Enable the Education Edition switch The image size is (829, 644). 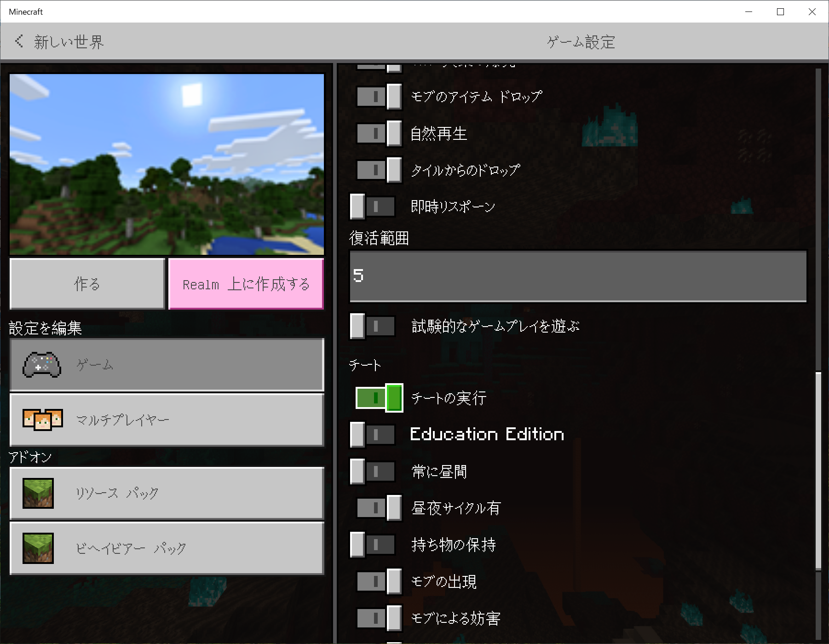[x=373, y=435]
